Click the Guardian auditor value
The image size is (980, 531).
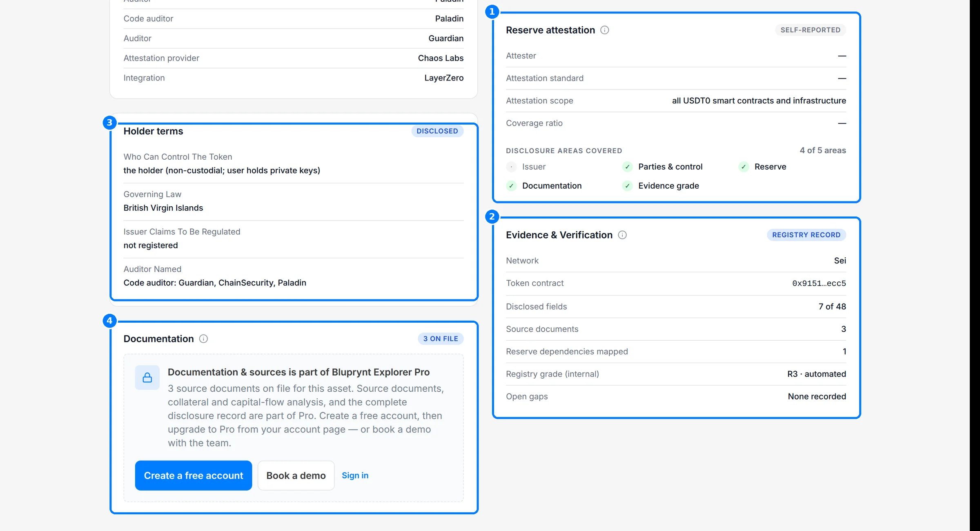(x=446, y=38)
